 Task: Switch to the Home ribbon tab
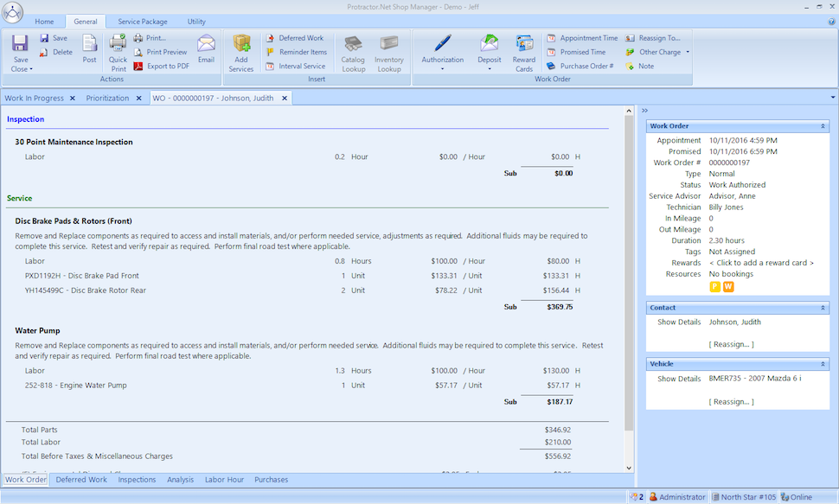click(x=44, y=22)
